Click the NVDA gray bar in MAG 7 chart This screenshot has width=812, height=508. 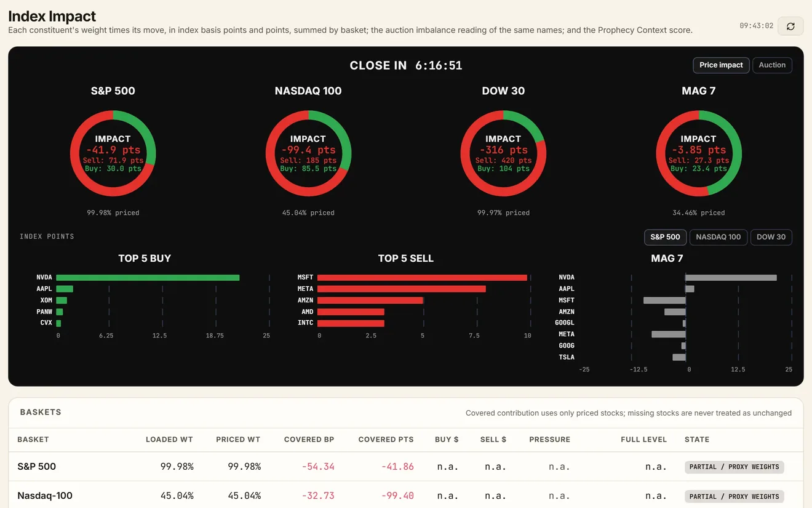point(731,278)
